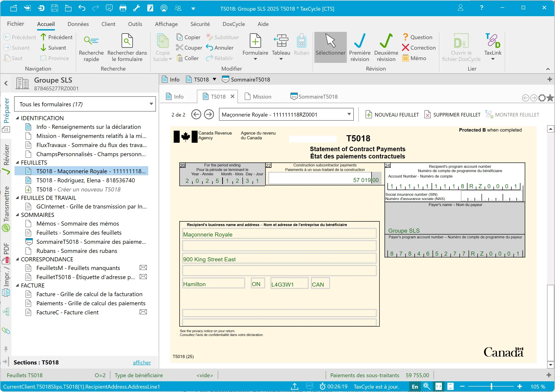555x392 pixels.
Task: Click the zoom-in plus in status bar
Action: [520, 387]
